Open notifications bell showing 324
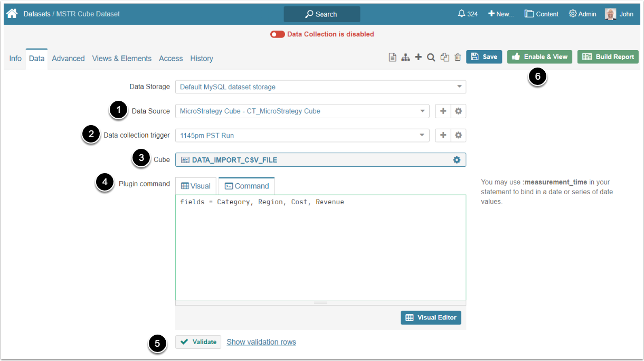The image size is (644, 361). (x=468, y=14)
